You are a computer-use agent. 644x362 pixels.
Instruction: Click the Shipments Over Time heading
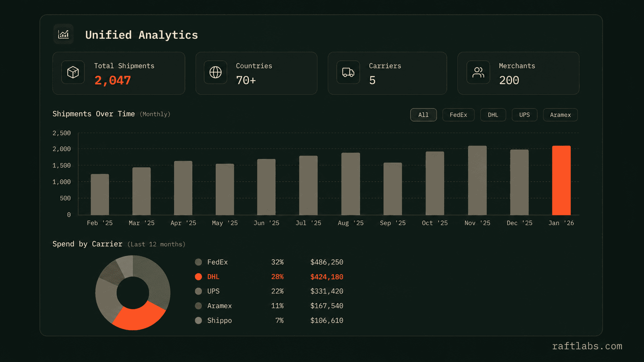pos(94,114)
